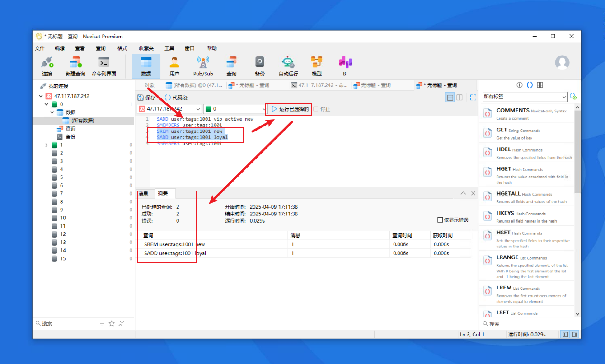This screenshot has width=605, height=364.
Task: Open the BI tool
Action: coord(345,66)
